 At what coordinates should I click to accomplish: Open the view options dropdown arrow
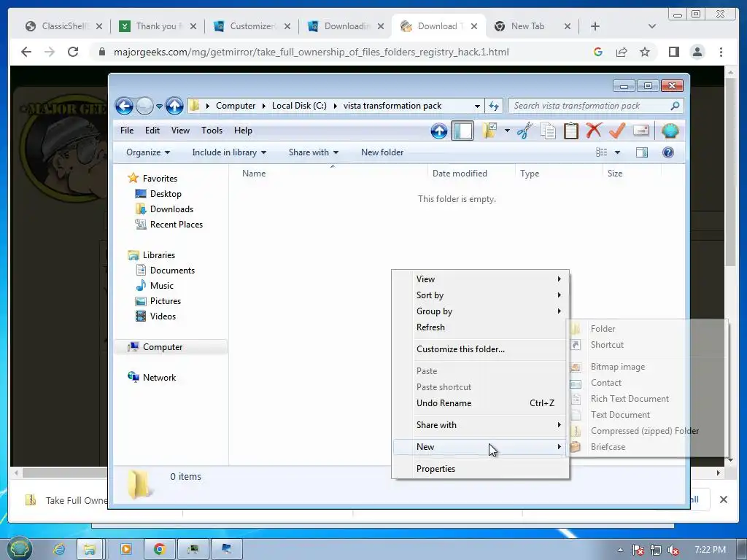point(617,152)
